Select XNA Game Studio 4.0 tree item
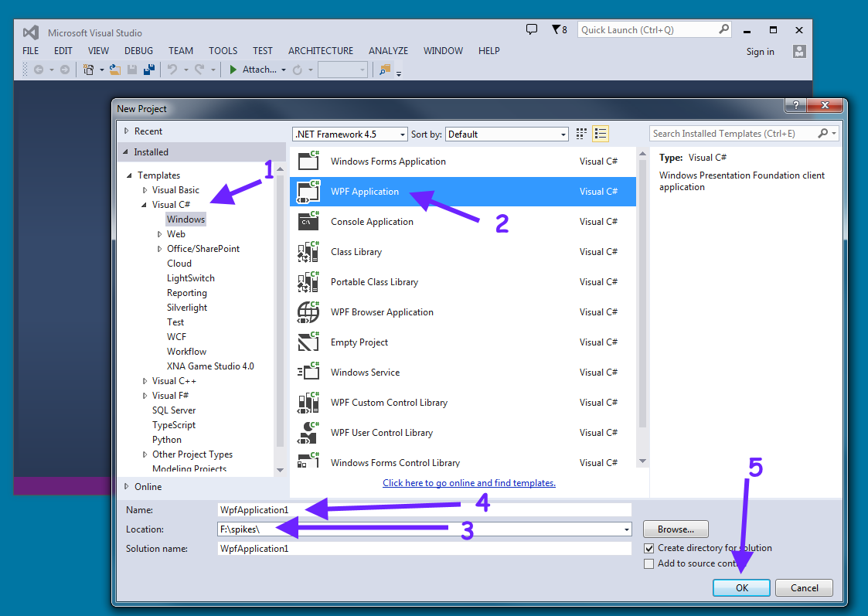Image resolution: width=868 pixels, height=616 pixels. tap(210, 366)
